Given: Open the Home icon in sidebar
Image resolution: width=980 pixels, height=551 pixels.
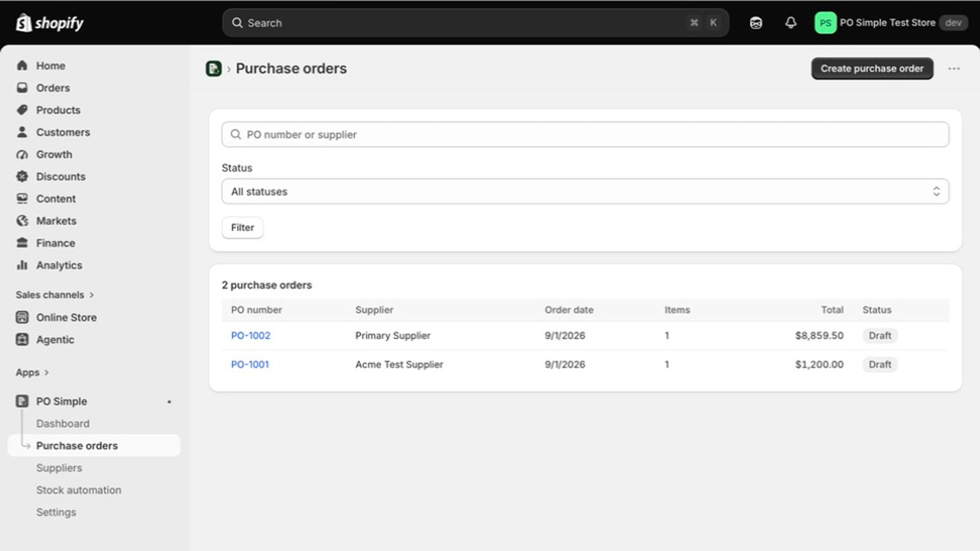Looking at the screenshot, I should (x=22, y=66).
